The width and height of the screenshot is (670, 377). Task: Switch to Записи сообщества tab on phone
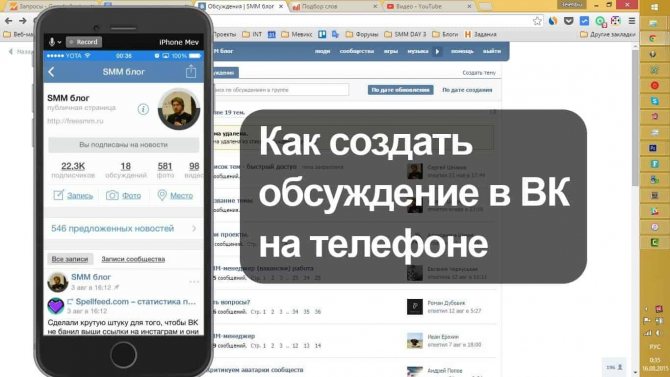click(x=133, y=259)
